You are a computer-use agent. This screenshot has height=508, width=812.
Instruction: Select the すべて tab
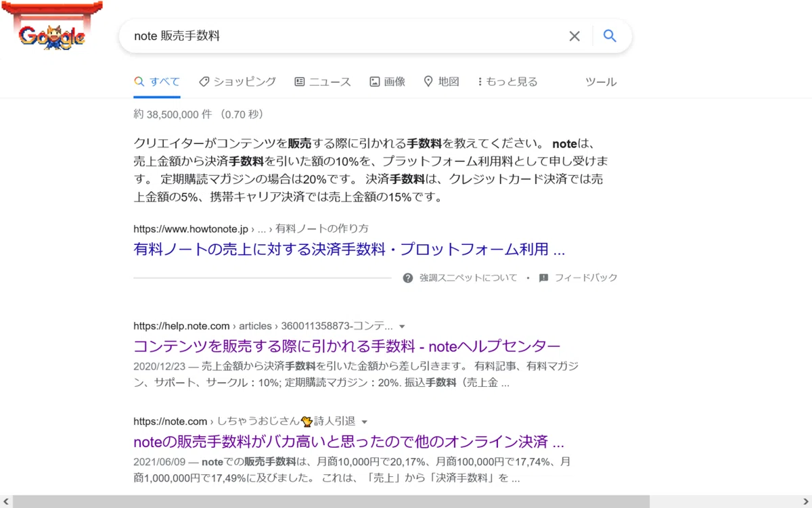[157, 82]
